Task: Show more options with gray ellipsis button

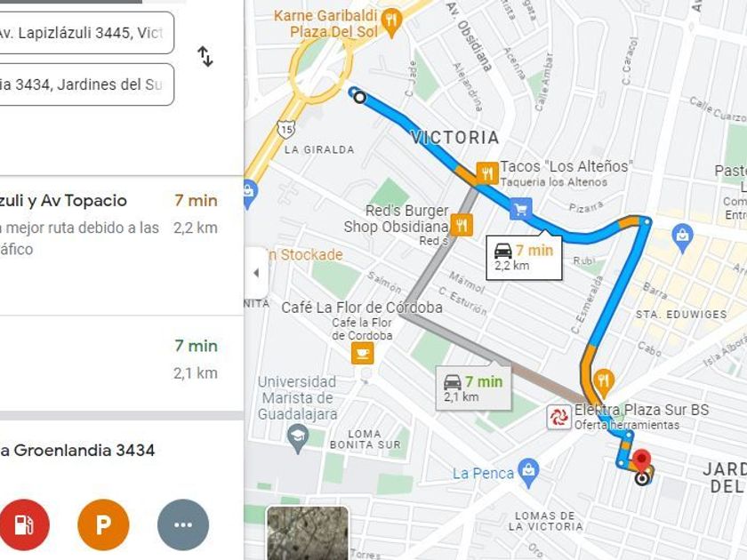Action: pyautogui.click(x=183, y=524)
